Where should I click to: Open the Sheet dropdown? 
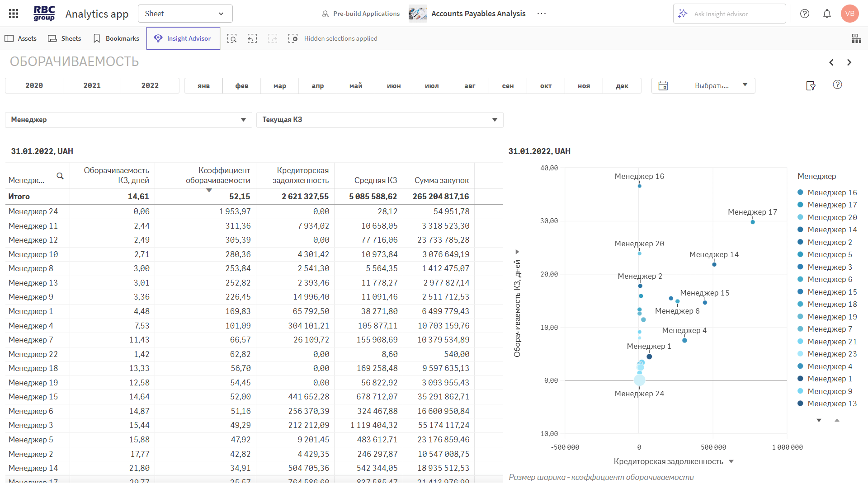(185, 14)
